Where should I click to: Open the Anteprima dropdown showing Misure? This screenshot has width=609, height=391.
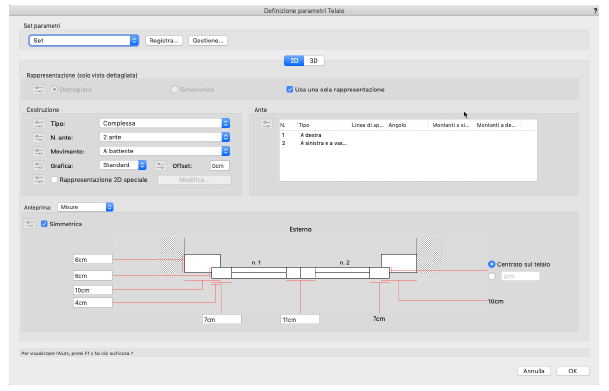(x=85, y=207)
